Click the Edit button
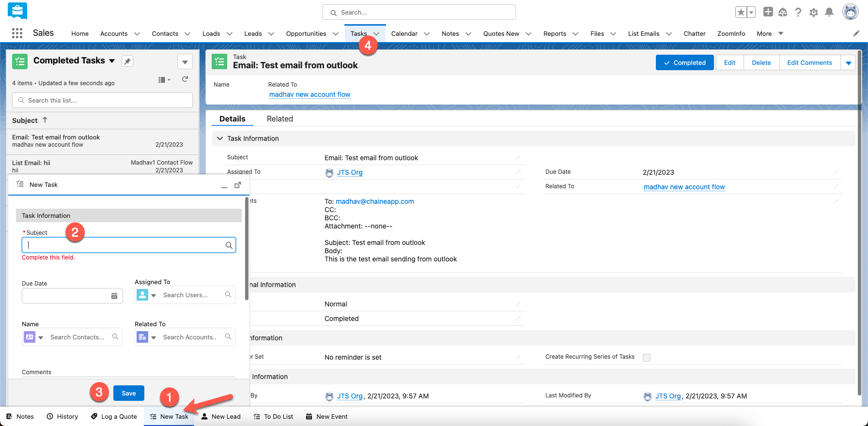This screenshot has width=868, height=426. point(729,62)
